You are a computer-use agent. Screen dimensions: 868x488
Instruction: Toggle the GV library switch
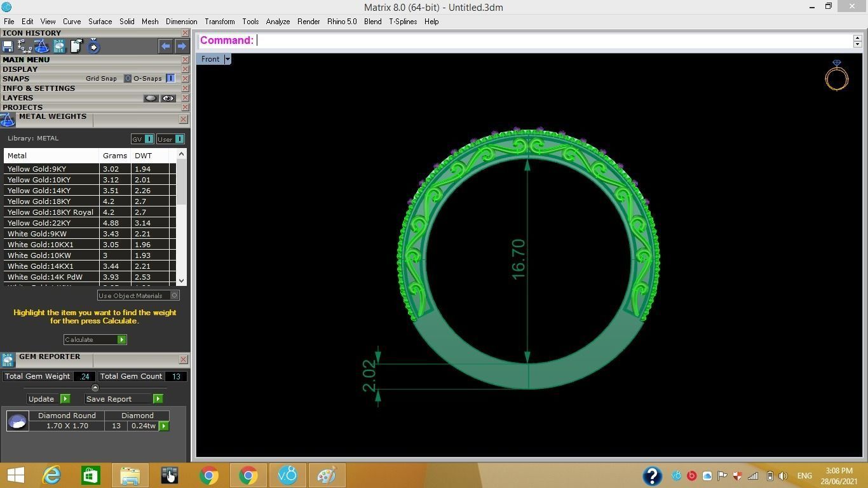pos(149,139)
